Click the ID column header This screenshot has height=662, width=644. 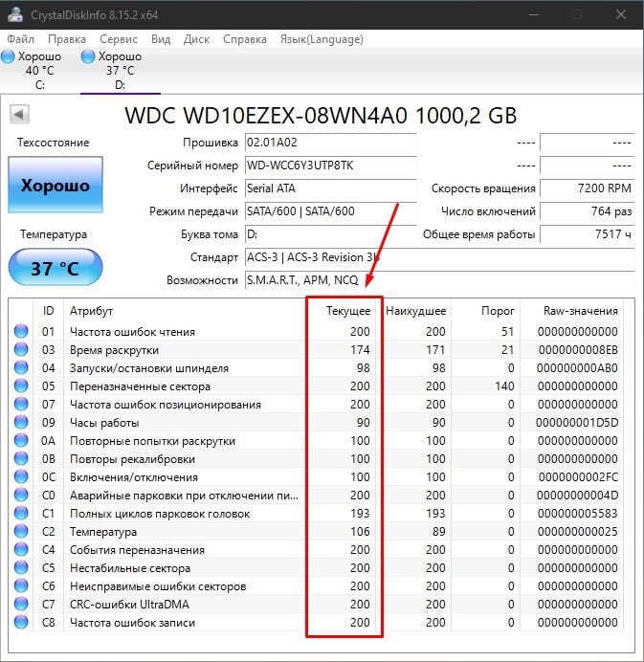pos(48,311)
